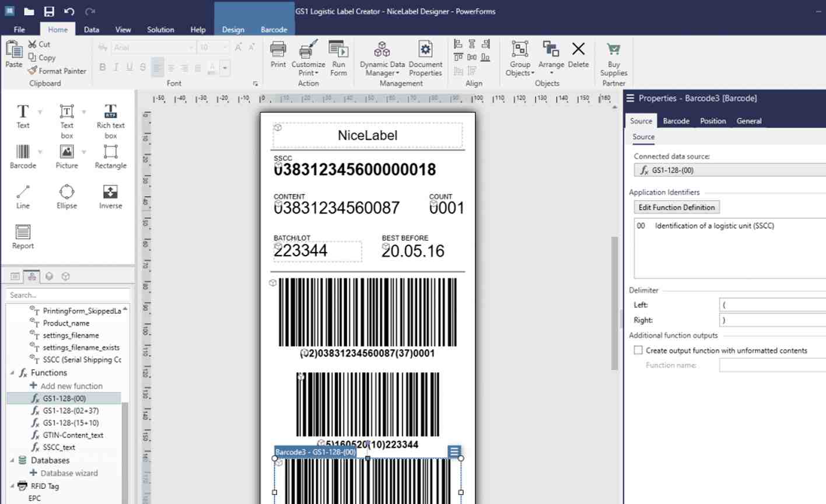
Task: Select GS1-128-(02+37) function
Action: click(65, 411)
